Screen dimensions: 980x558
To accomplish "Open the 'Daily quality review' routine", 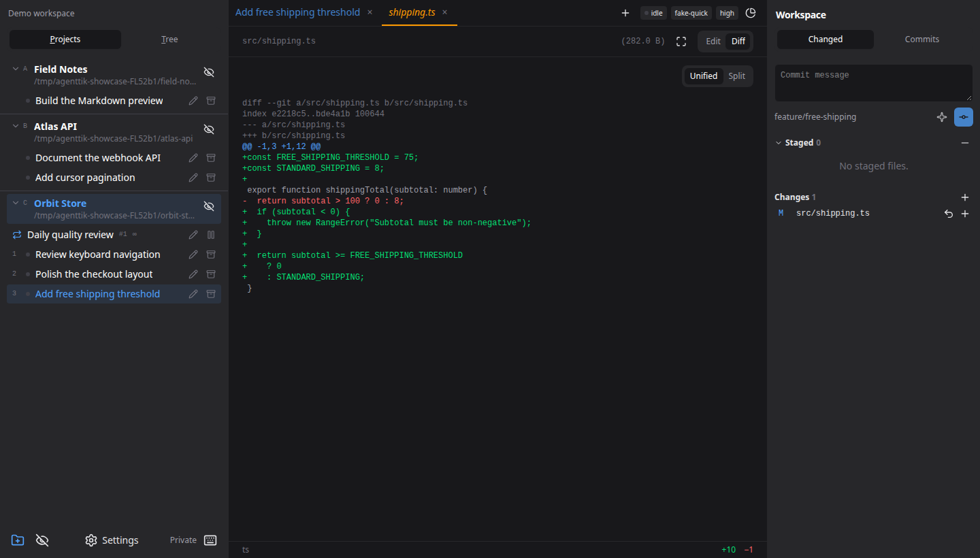I will [70, 235].
